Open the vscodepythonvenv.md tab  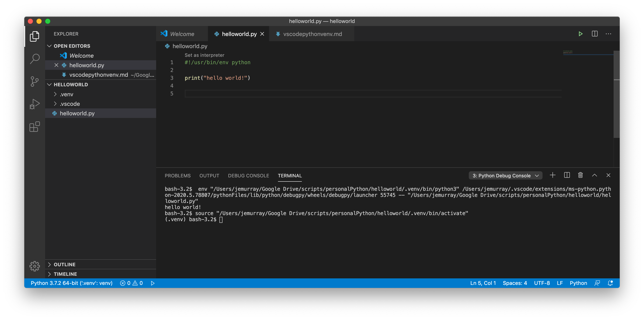coord(312,34)
